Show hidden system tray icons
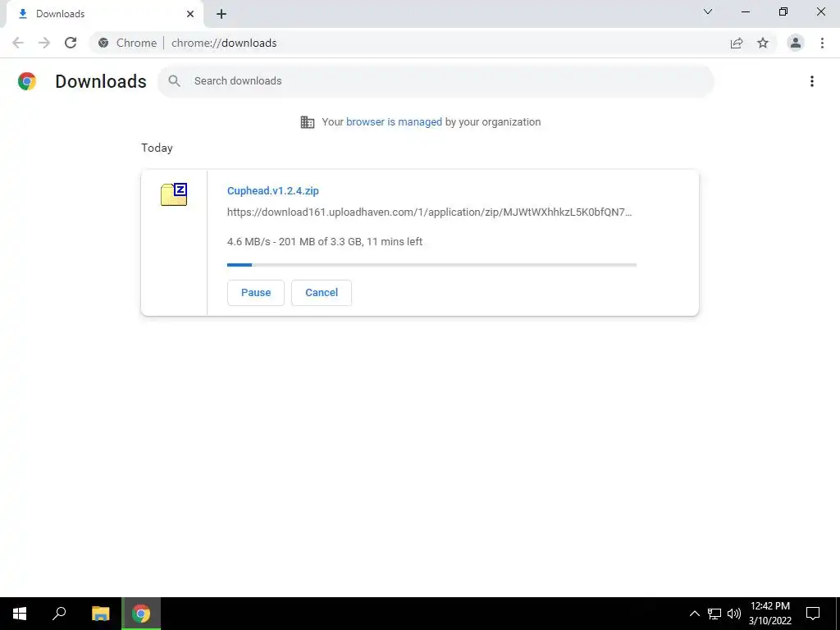This screenshot has width=840, height=630. coord(694,614)
